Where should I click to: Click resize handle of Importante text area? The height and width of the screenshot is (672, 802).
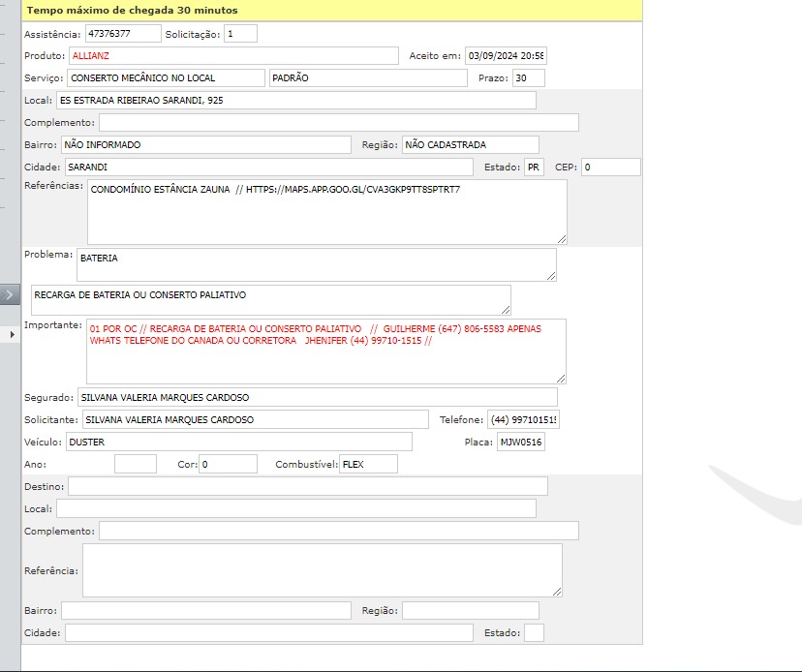coord(561,378)
